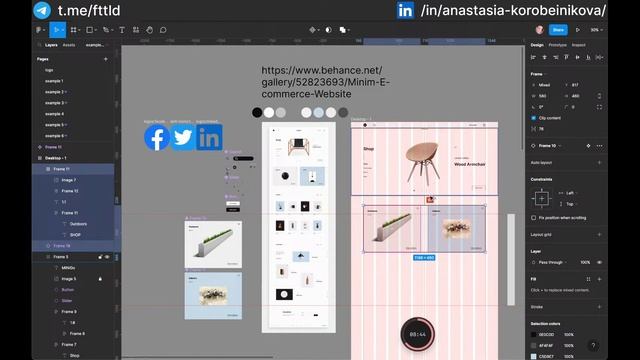Image resolution: width=640 pixels, height=360 pixels.
Task: Click the Align top icon
Action: click(x=566, y=58)
